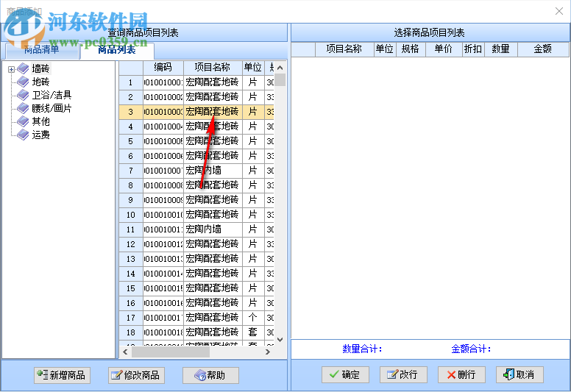Click the left table 单位 column header
Viewport: 571px width, 392px height.
click(x=253, y=68)
